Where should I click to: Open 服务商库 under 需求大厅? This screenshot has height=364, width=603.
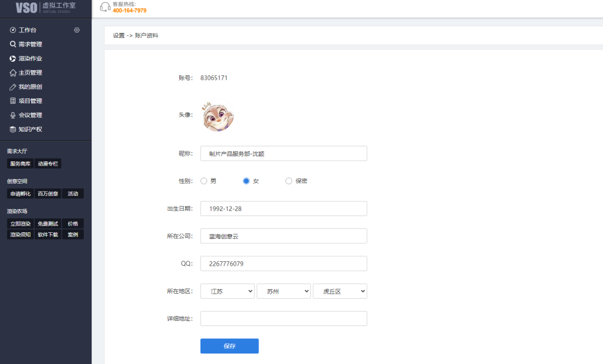20,164
